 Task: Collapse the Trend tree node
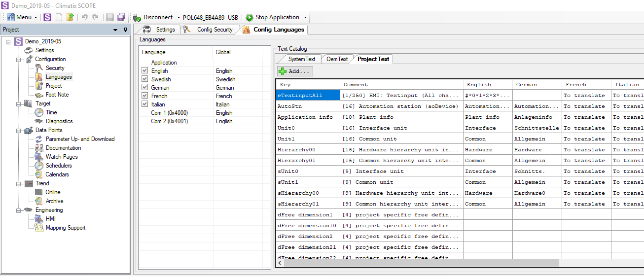coord(19,183)
